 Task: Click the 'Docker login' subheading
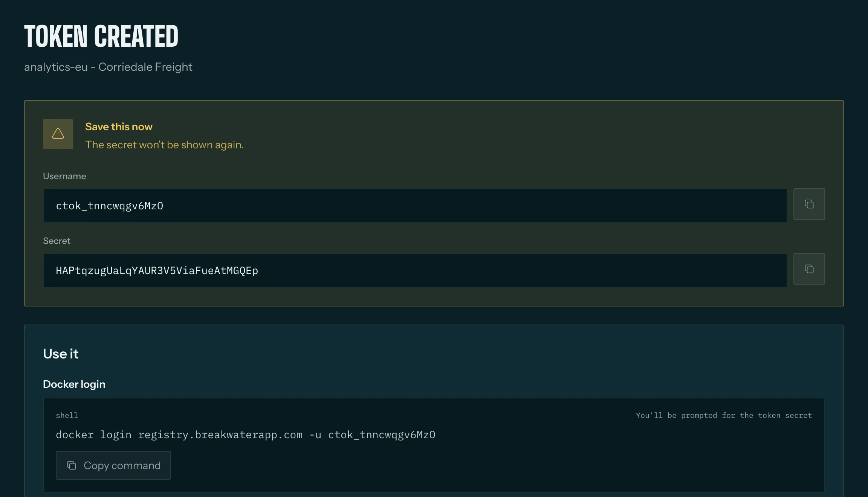(x=74, y=384)
